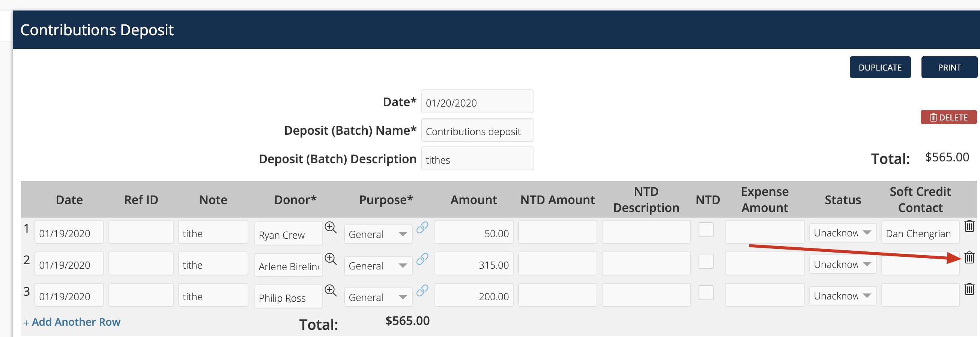This screenshot has height=337, width=980.
Task: Click the DUPLICATE button
Action: (x=880, y=67)
